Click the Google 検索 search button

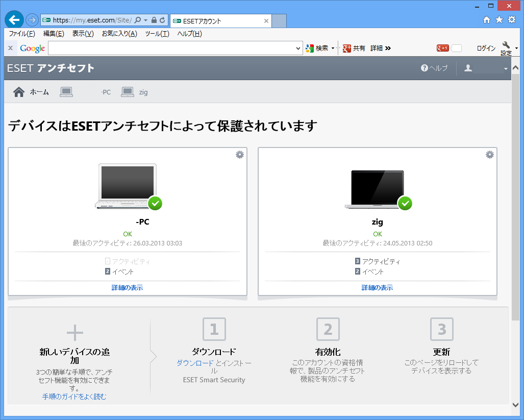[317, 48]
